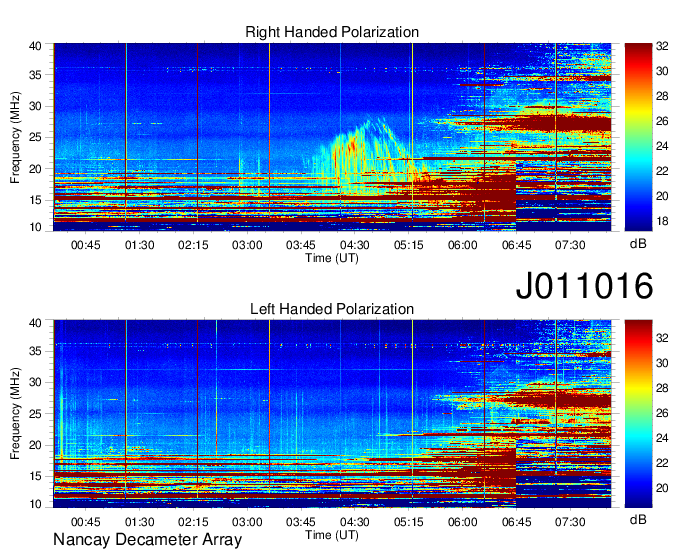Click the 20 MHz tick of Right Handed plot

point(35,169)
